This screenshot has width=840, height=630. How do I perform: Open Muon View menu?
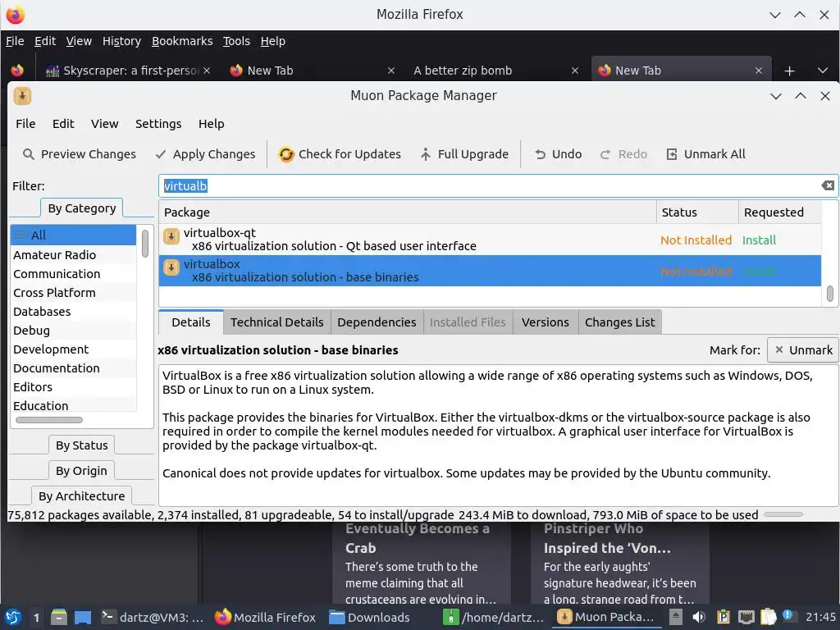coord(104,124)
